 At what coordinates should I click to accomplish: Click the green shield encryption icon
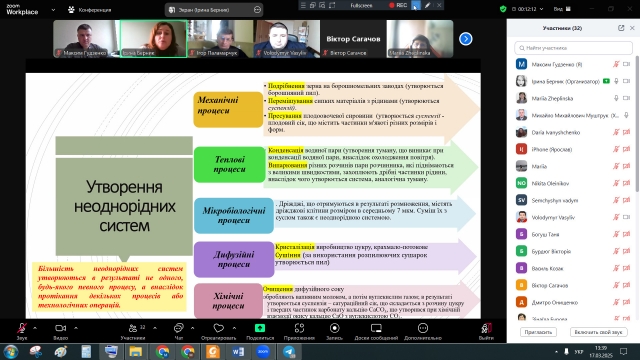click(x=503, y=9)
